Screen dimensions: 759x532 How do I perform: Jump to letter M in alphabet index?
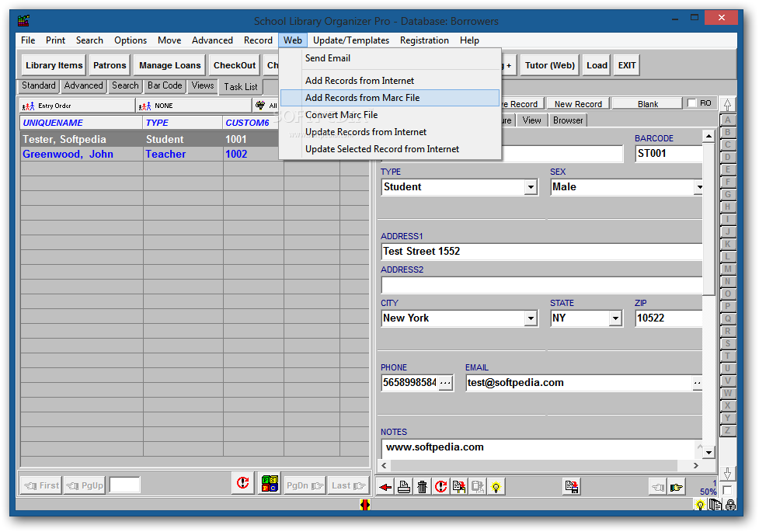coord(727,269)
